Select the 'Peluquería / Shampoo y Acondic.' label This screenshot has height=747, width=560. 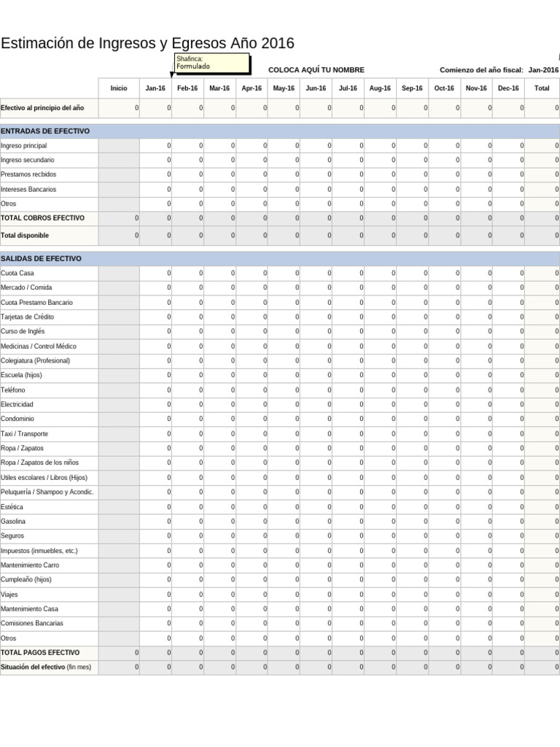tap(47, 492)
